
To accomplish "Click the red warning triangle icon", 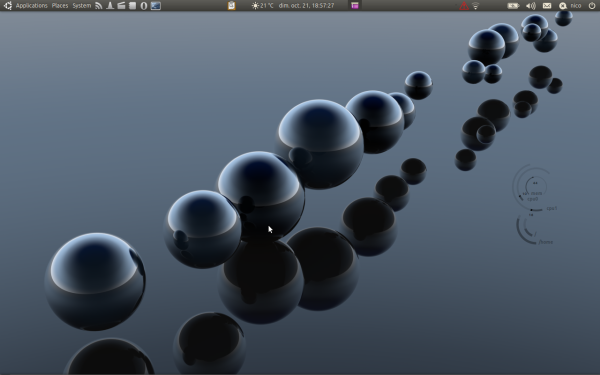I will pos(464,6).
